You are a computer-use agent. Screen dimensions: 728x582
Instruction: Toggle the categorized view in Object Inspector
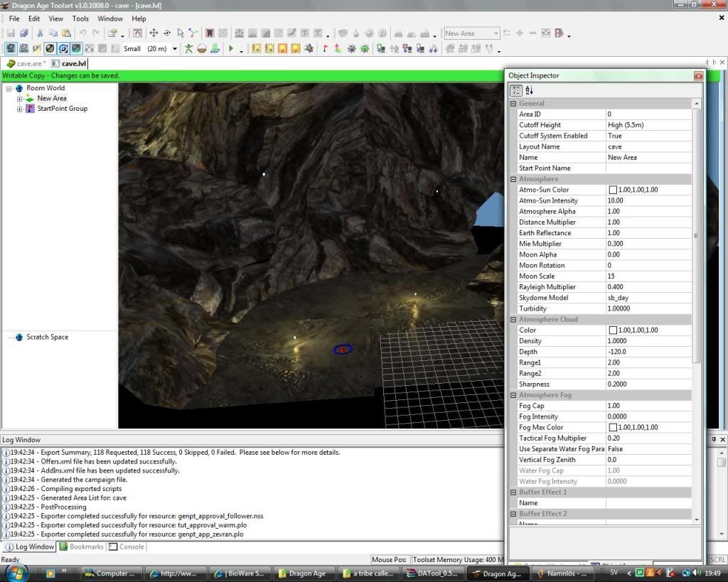(516, 90)
